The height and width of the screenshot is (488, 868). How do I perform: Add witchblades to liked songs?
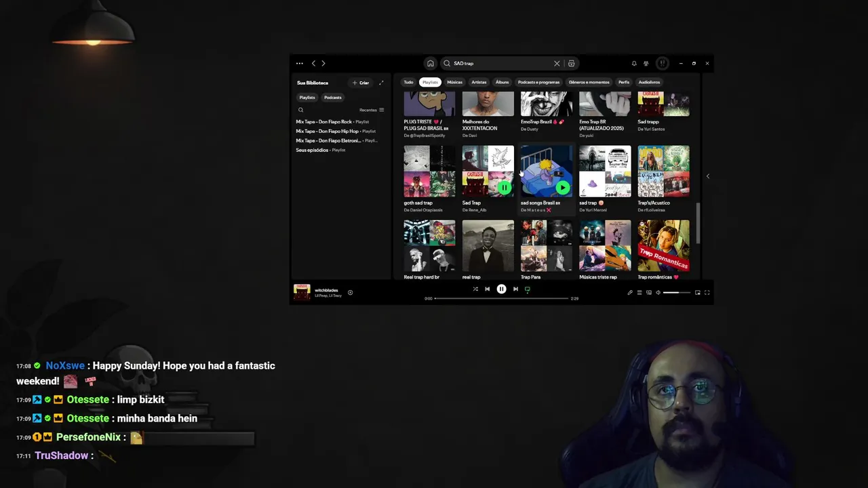point(350,292)
